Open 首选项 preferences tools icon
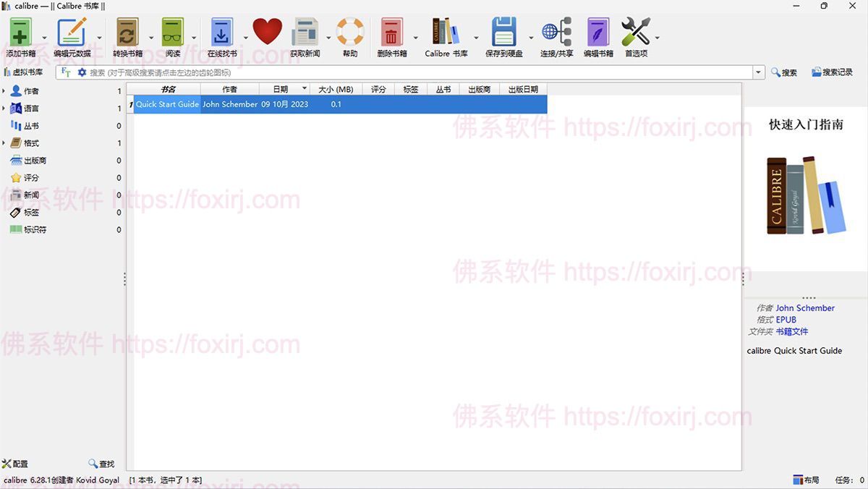The image size is (868, 489). click(636, 33)
